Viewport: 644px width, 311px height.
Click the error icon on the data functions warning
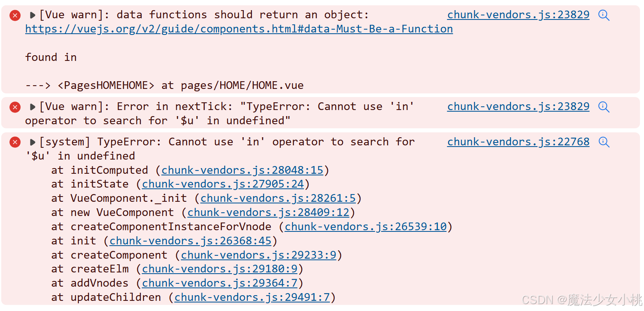coord(15,15)
